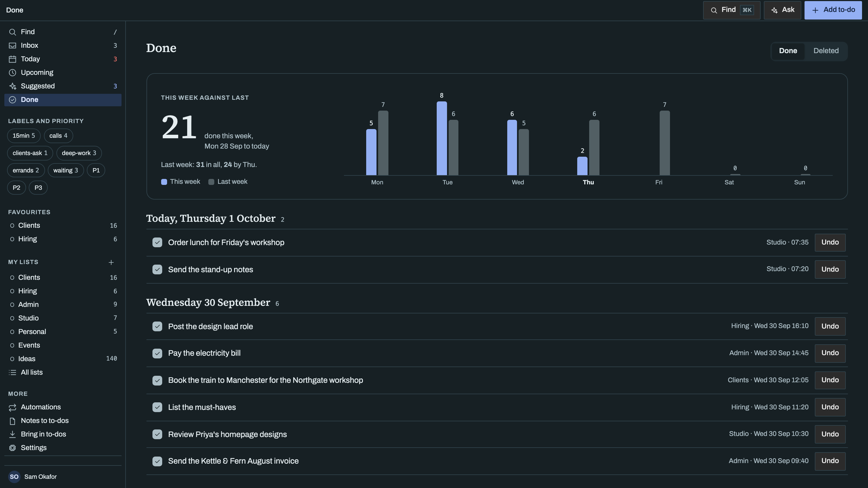Image resolution: width=868 pixels, height=488 pixels.
Task: Uncheck Review Priya's homepage designs
Action: tap(157, 434)
